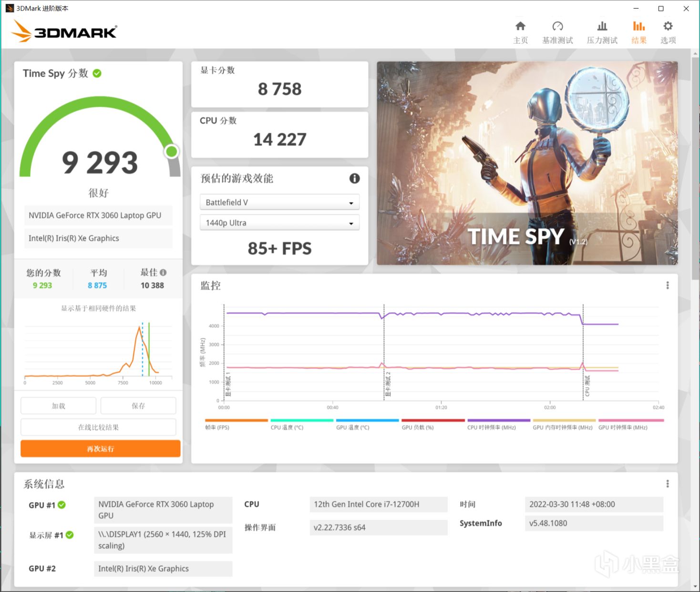Click 显卡测试 2 marker in monitoring chart
700x592 pixels.
coord(388,384)
